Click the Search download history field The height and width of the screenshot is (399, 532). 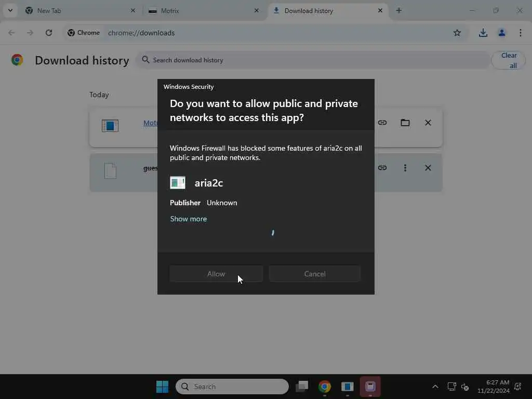[313, 60]
